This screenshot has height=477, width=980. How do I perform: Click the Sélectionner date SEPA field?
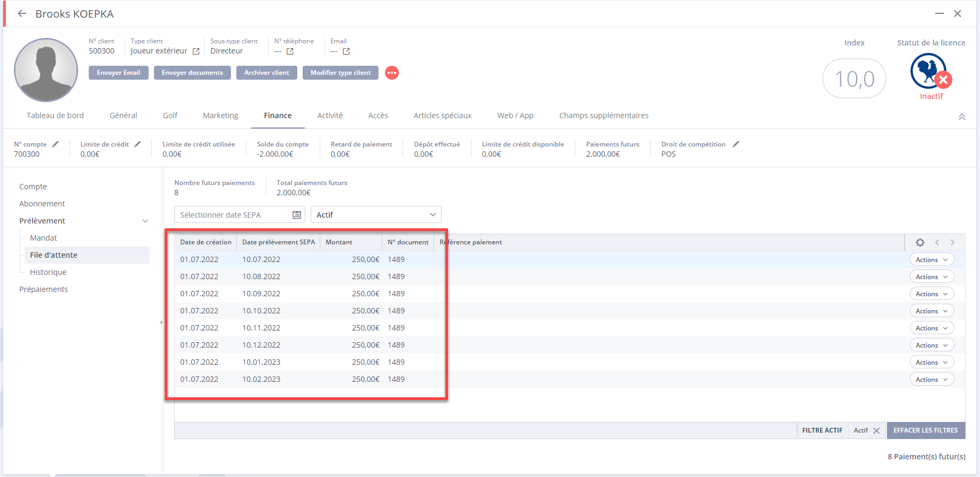tap(233, 215)
